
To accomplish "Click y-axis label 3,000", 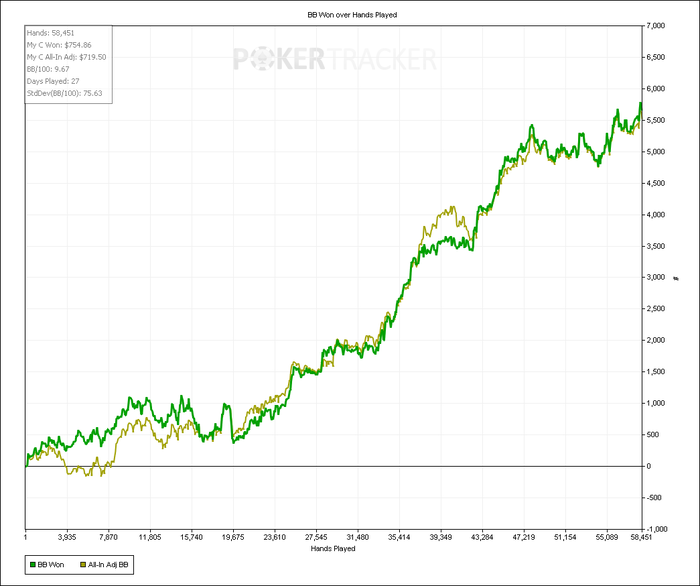I will tap(656, 277).
